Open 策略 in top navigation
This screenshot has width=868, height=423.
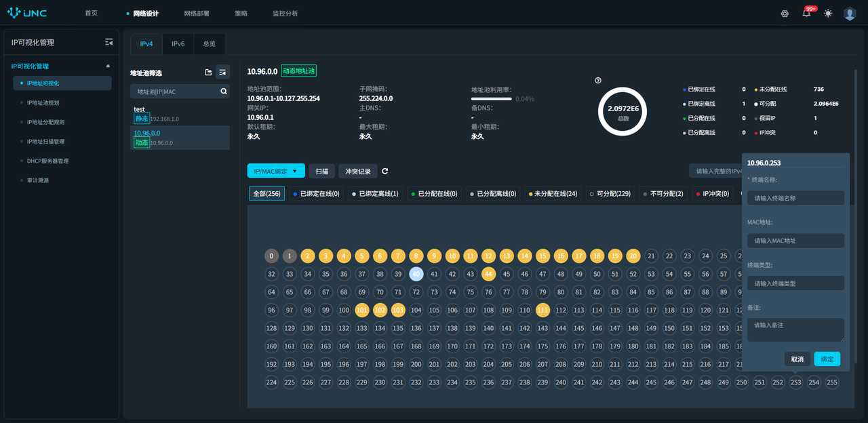(241, 14)
